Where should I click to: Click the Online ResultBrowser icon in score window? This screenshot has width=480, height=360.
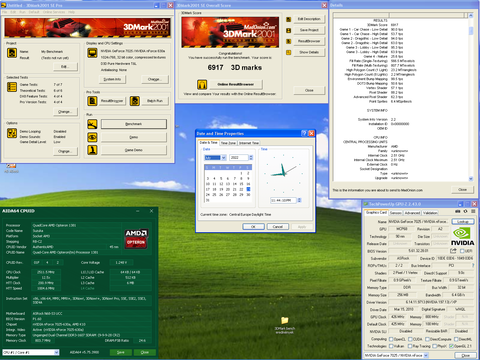coord(202,84)
